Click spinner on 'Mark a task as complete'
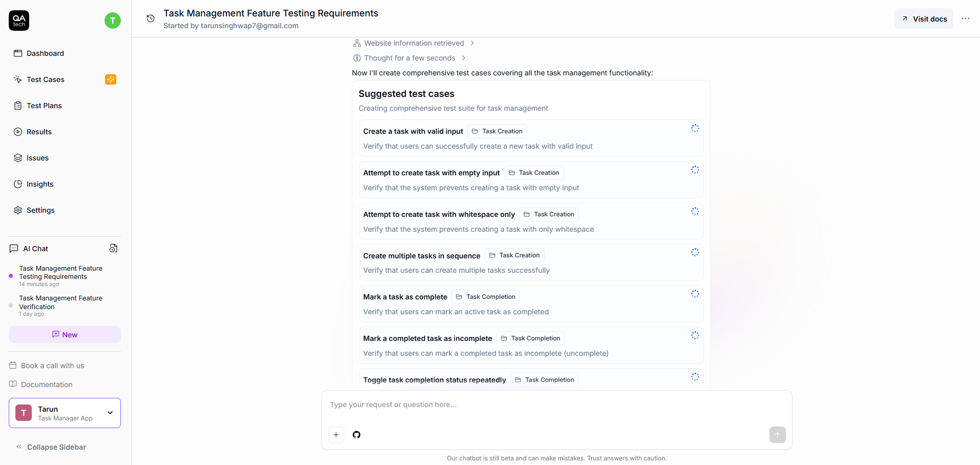Image resolution: width=980 pixels, height=465 pixels. [695, 294]
